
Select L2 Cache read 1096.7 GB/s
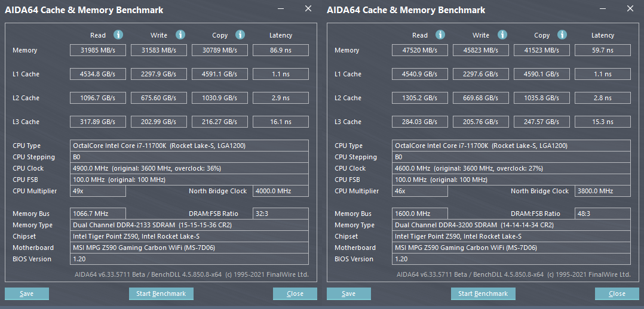coord(98,98)
